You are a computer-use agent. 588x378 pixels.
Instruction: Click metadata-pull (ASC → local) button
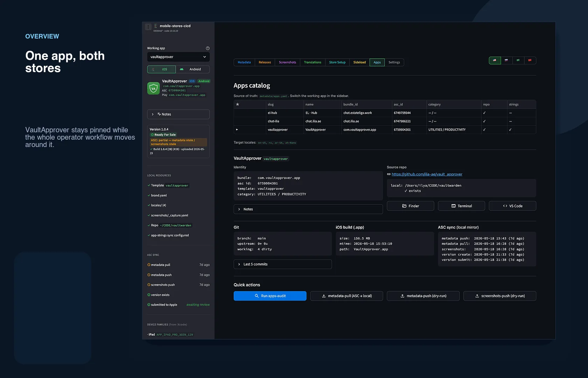pos(346,296)
